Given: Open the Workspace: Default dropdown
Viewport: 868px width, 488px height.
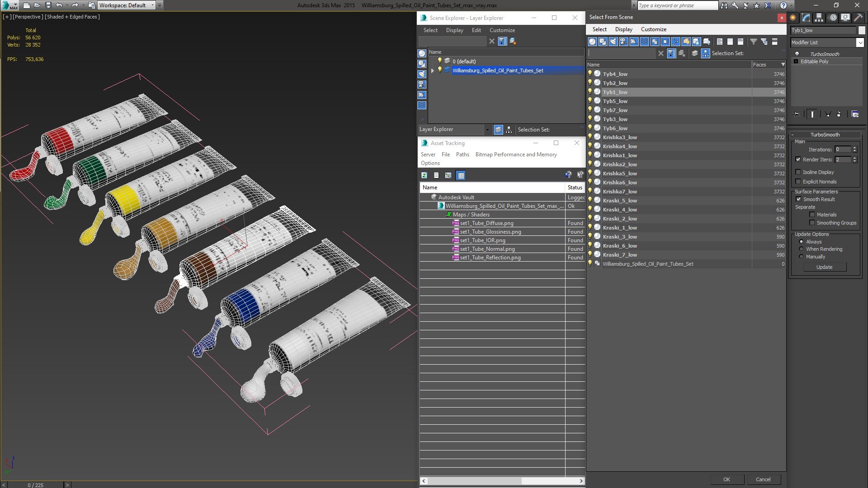Looking at the screenshot, I should (126, 5).
